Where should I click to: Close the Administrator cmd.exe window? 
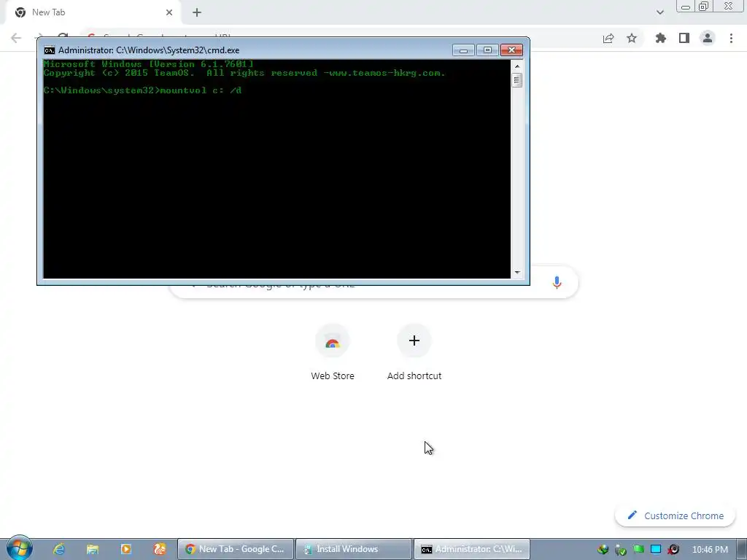click(x=511, y=50)
